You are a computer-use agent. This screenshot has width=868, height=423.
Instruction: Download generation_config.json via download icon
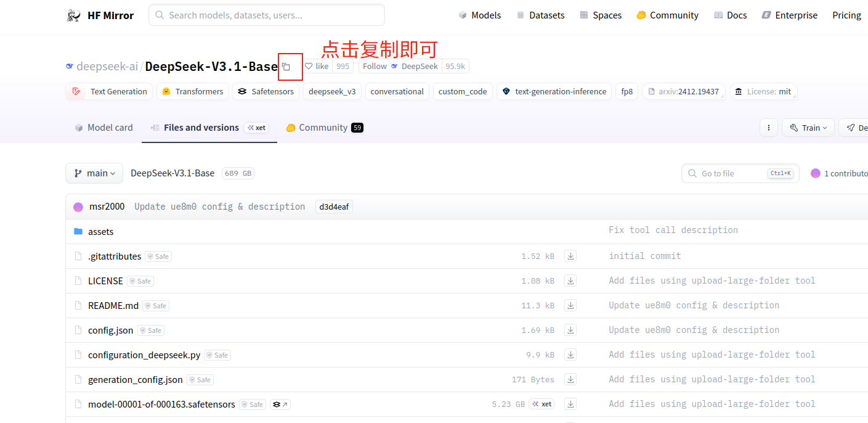(571, 379)
